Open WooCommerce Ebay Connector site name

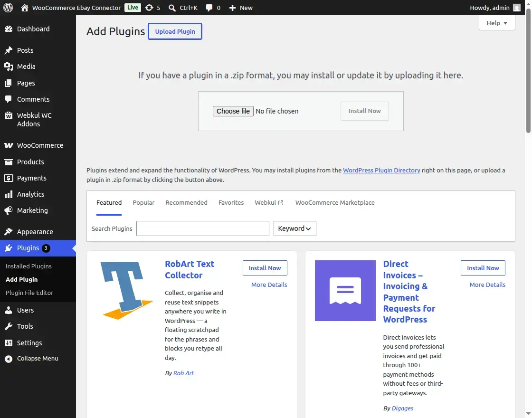[x=76, y=8]
